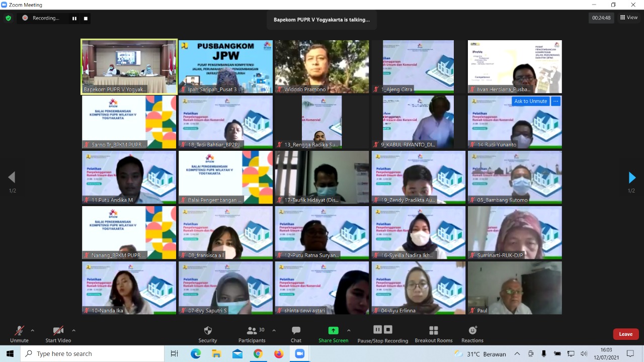Viewport: 644px width, 362px height.
Task: Select 17-Taufik Hidayat video tile
Action: coord(322,177)
